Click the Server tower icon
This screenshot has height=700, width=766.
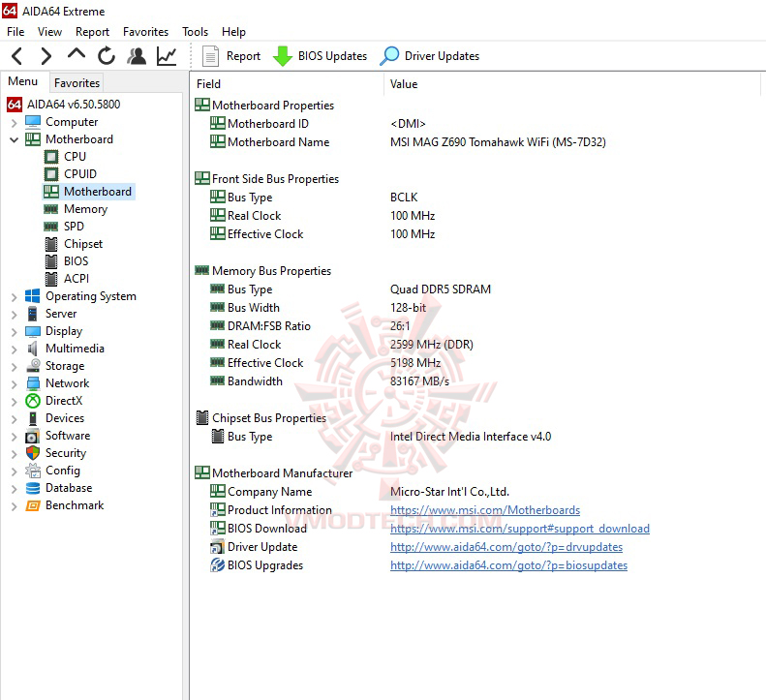33,314
